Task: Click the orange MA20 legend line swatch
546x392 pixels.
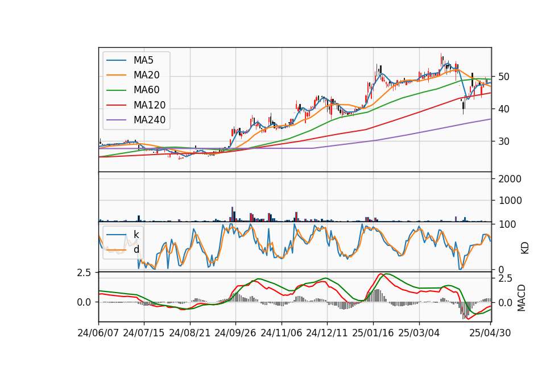Action: pyautogui.click(x=116, y=75)
